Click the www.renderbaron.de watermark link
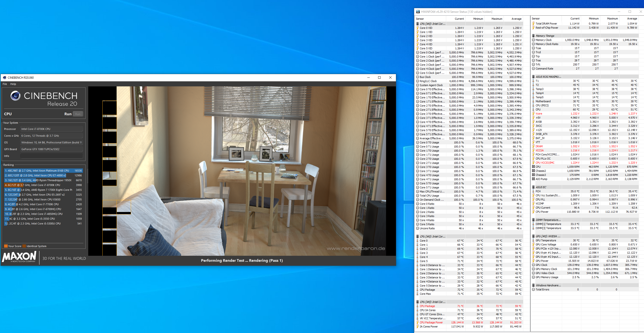The height and width of the screenshot is (333, 644). (356, 249)
